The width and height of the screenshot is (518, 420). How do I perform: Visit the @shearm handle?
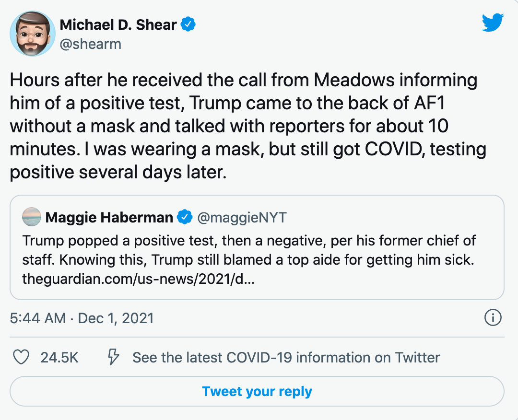tap(90, 44)
